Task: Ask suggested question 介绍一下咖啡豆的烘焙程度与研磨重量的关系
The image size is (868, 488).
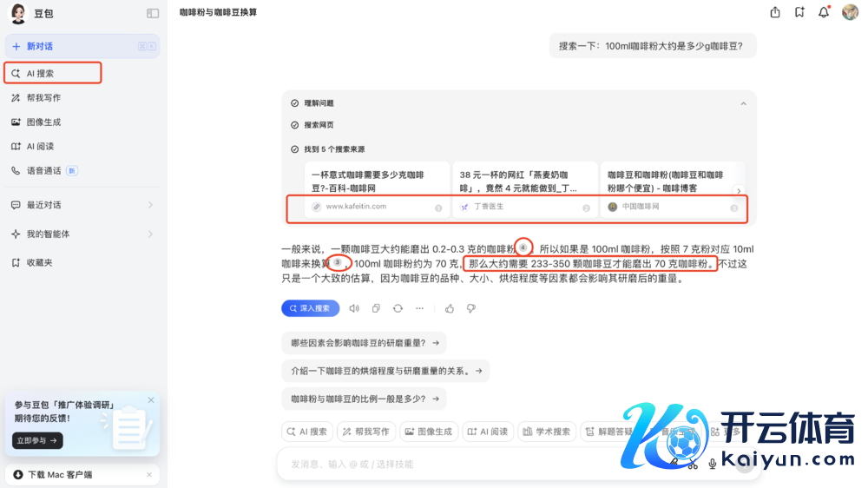Action: [386, 371]
